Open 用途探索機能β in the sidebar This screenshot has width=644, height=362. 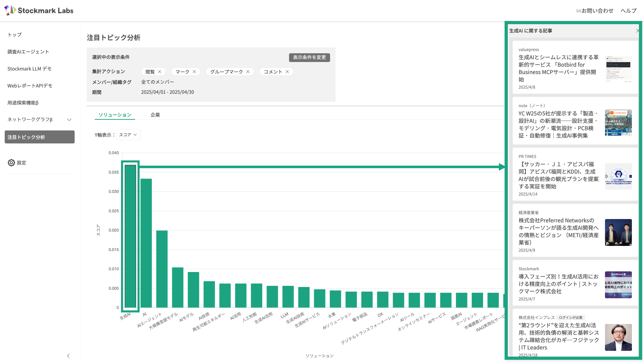[23, 103]
